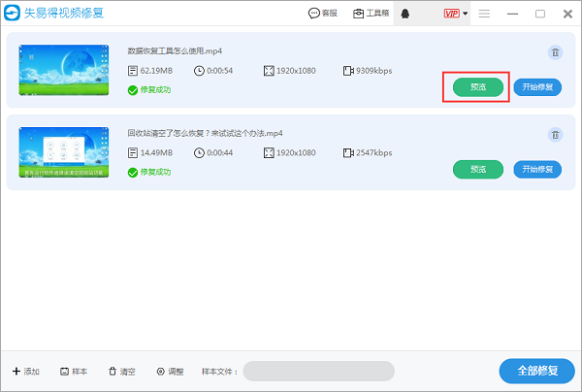Preview the second video (14.49MB)
Image resolution: width=582 pixels, height=392 pixels.
(478, 169)
